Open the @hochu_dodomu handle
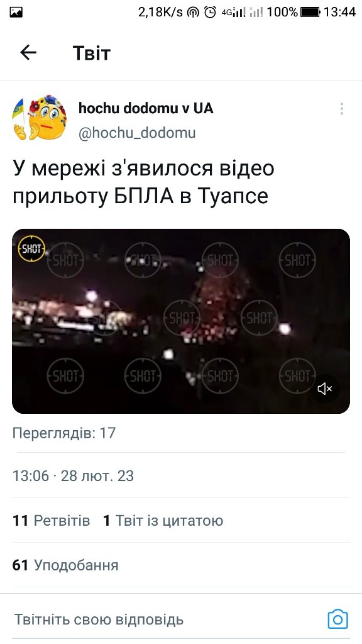This screenshot has height=644, width=362. [137, 133]
